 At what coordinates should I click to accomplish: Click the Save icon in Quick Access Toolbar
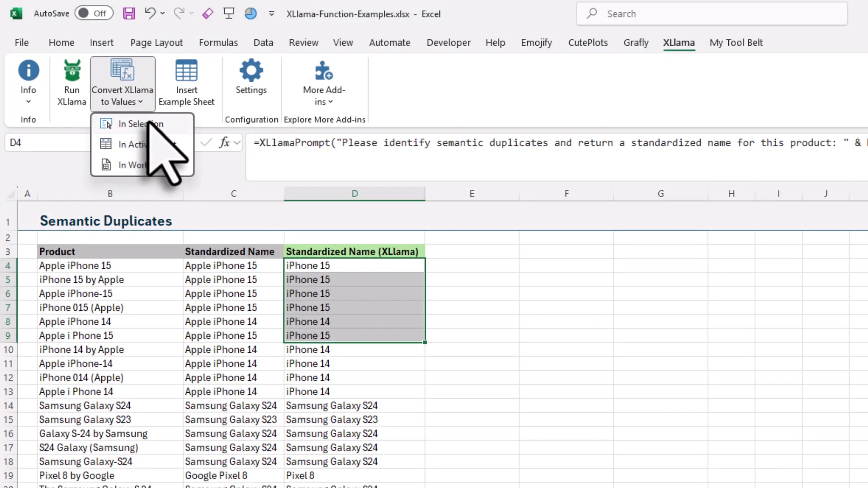pyautogui.click(x=129, y=13)
